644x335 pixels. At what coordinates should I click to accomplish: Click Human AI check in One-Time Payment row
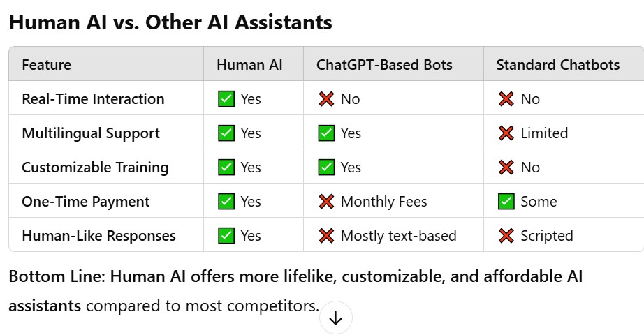[226, 202]
